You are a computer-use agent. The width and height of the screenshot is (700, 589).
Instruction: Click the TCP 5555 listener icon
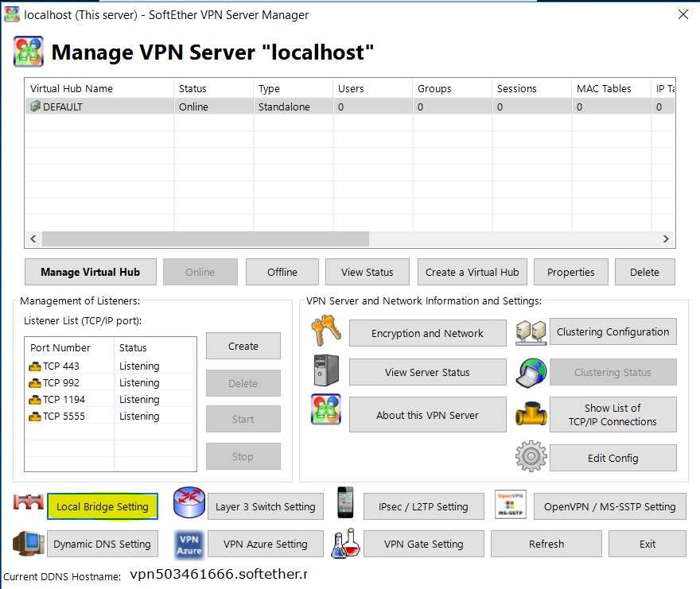(35, 417)
